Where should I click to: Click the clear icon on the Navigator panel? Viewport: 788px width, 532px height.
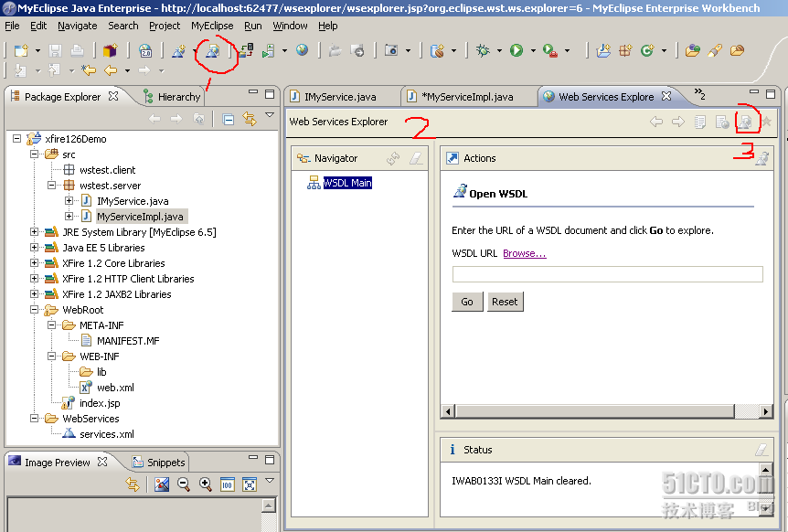(x=414, y=157)
